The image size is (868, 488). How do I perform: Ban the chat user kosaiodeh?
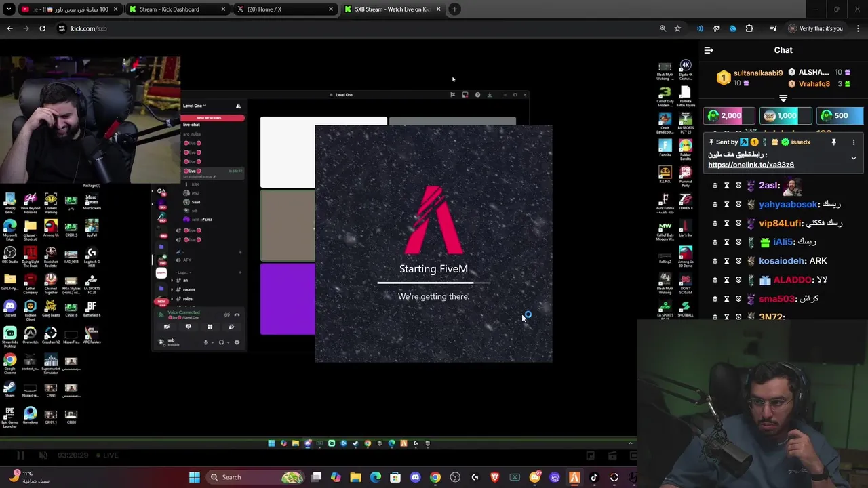738,261
